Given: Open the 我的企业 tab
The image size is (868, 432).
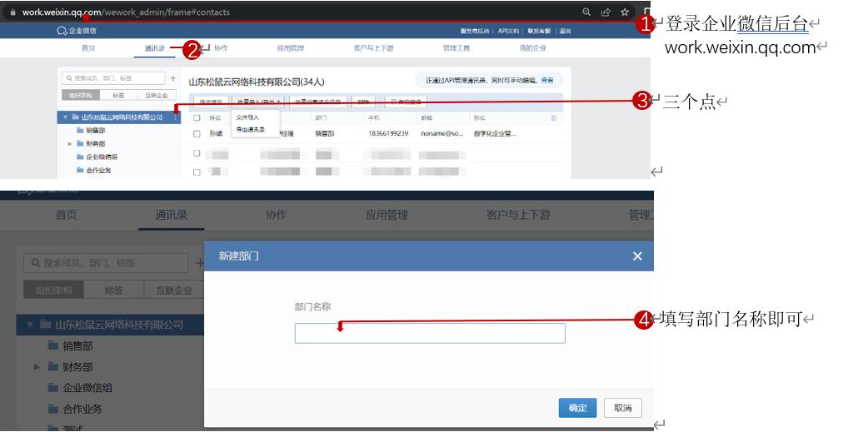Looking at the screenshot, I should (532, 48).
